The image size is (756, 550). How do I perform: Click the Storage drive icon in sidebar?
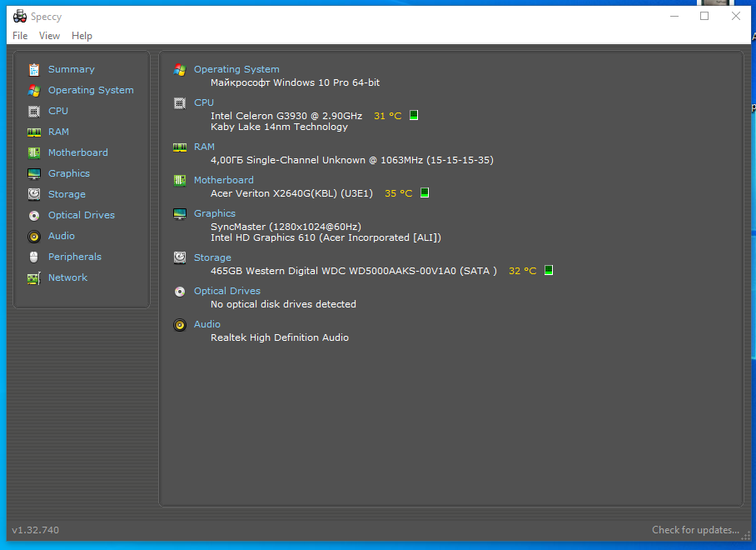point(33,194)
